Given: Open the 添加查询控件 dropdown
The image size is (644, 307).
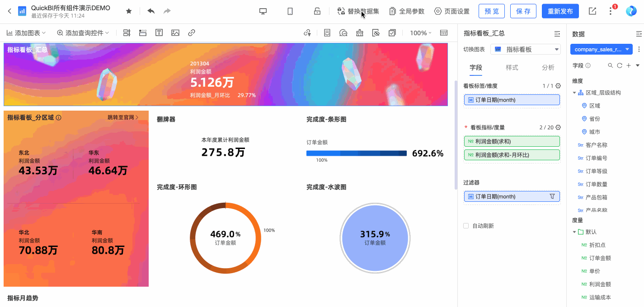Looking at the screenshot, I should click(x=83, y=33).
